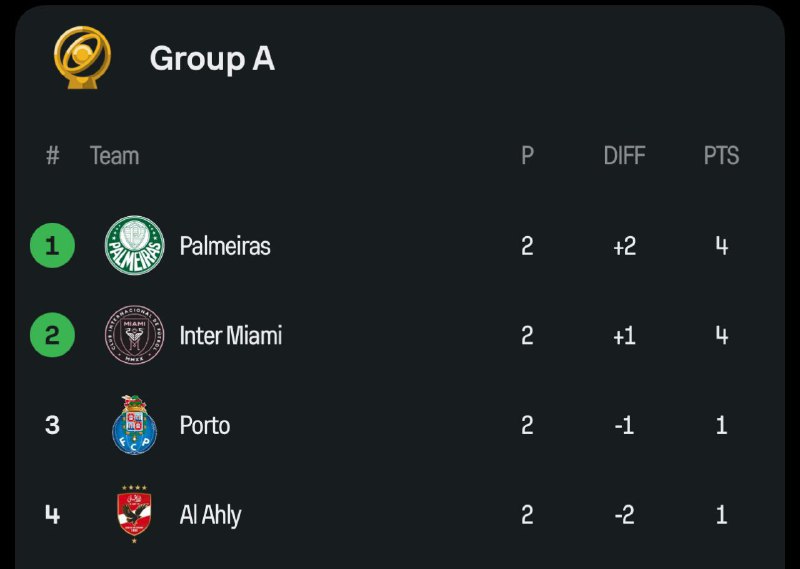Click the # rank column header
The width and height of the screenshot is (800, 569).
click(x=53, y=156)
